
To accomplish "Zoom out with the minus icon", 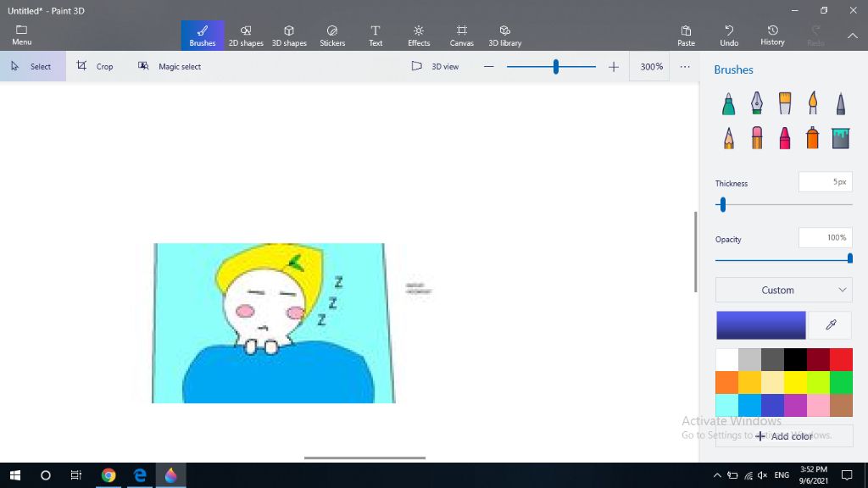I will pos(488,66).
